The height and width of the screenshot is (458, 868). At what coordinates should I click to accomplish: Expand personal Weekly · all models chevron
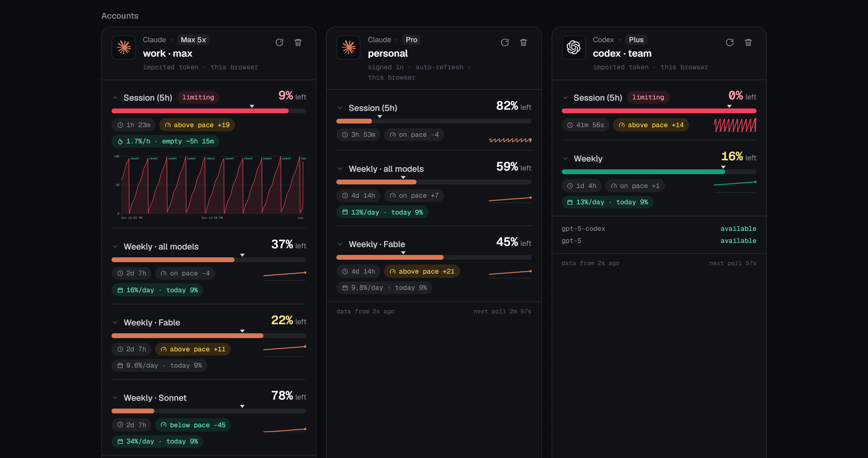340,169
